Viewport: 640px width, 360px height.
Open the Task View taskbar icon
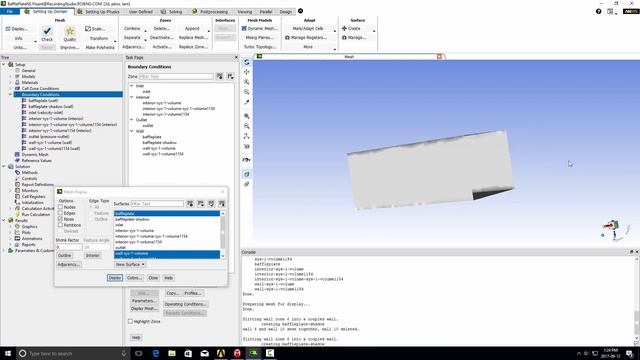(x=139, y=353)
